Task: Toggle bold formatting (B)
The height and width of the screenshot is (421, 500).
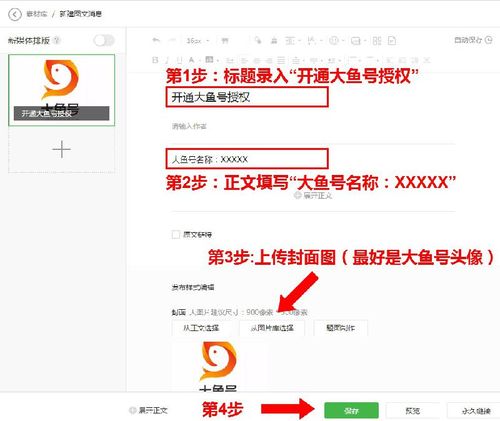Action: (155, 60)
